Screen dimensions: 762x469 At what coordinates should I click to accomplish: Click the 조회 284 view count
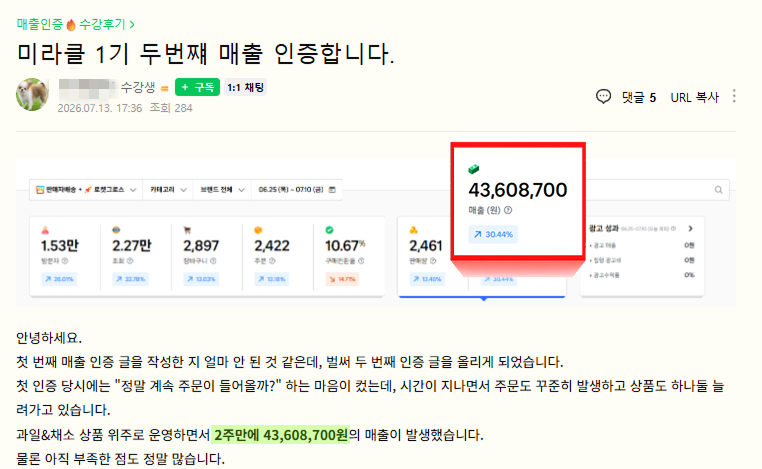(x=171, y=108)
